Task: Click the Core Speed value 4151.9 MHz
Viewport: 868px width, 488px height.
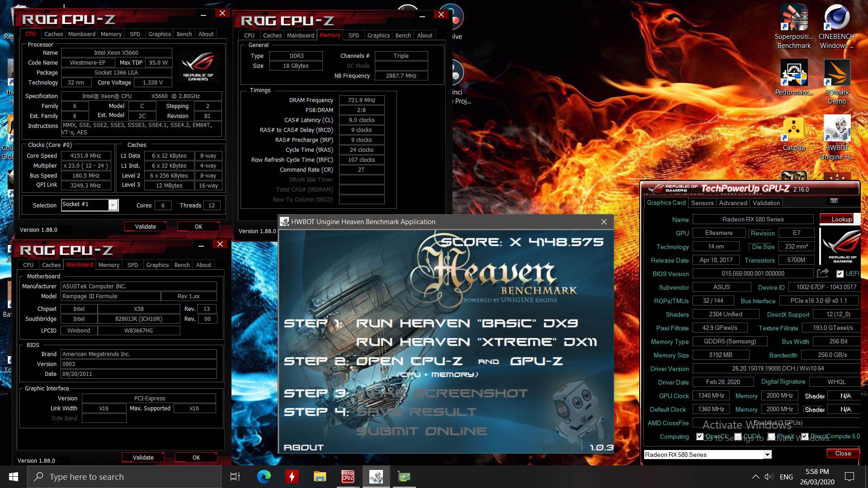Action: [x=85, y=156]
